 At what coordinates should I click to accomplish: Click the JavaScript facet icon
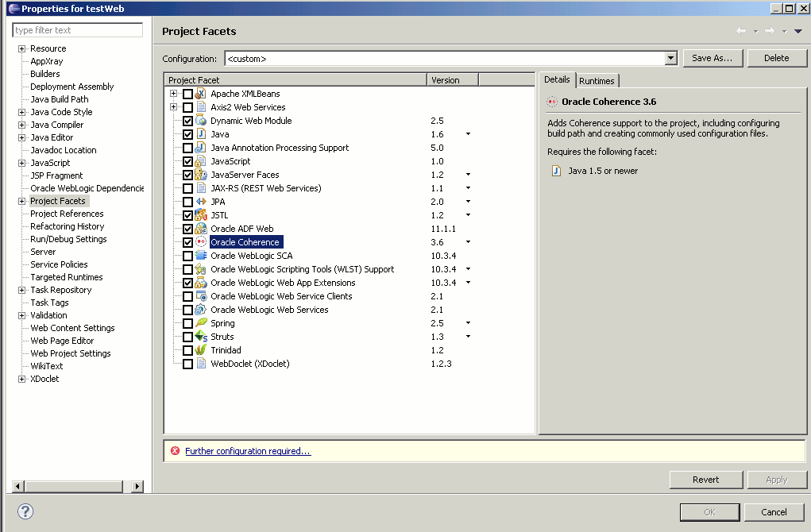(201, 161)
